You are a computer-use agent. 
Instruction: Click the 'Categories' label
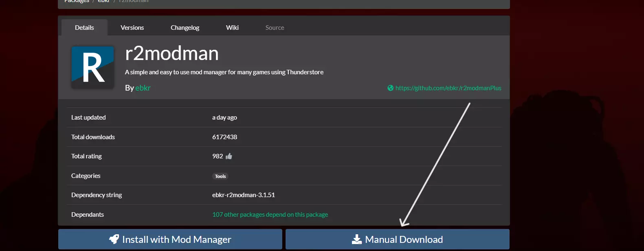pos(86,176)
